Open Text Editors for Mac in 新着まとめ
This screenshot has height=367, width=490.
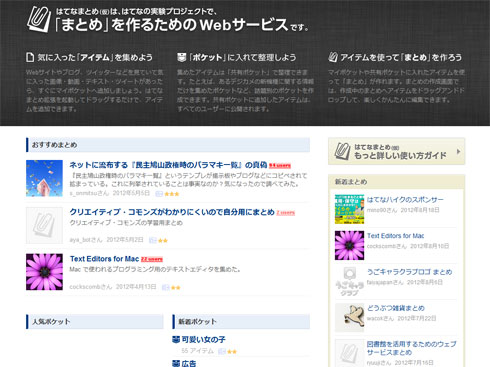click(395, 236)
